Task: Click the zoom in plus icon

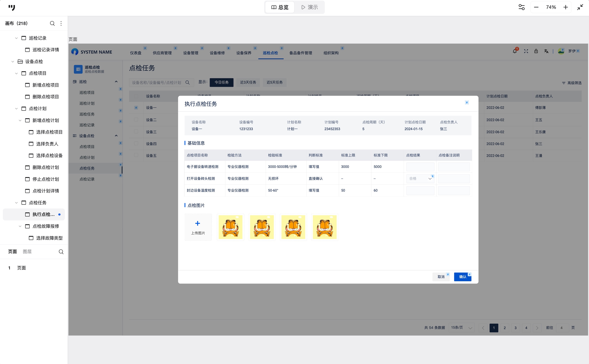Action: click(566, 7)
